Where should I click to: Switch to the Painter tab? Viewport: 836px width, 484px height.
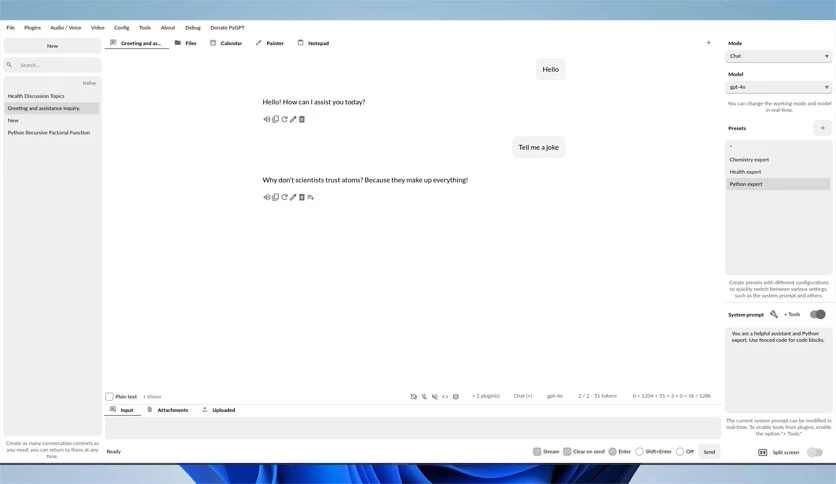click(x=270, y=43)
